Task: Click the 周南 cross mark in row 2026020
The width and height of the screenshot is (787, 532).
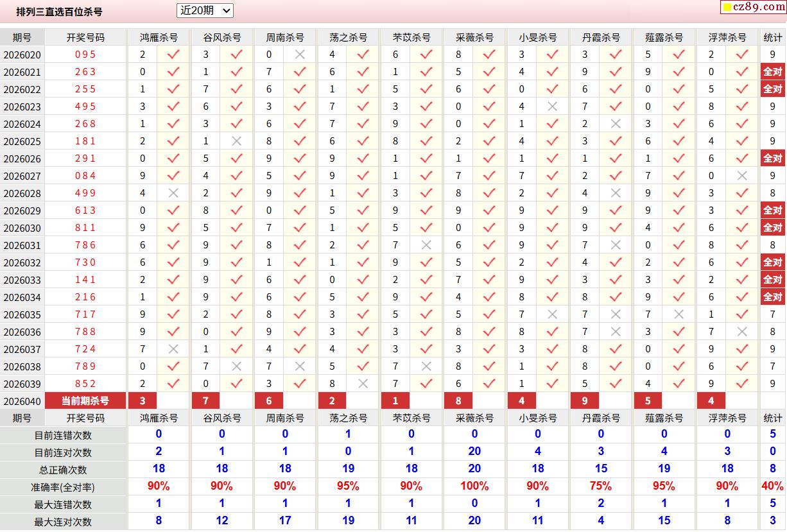Action: click(x=300, y=55)
